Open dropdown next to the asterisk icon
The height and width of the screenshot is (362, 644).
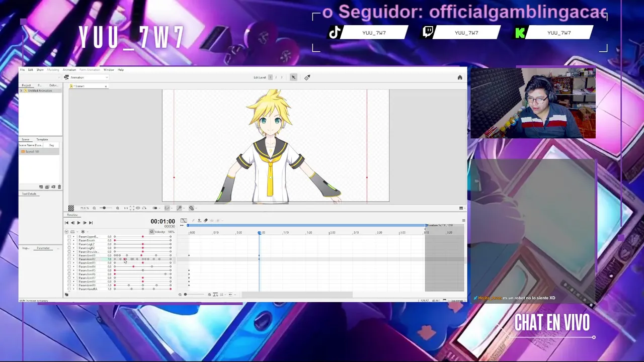point(88,232)
